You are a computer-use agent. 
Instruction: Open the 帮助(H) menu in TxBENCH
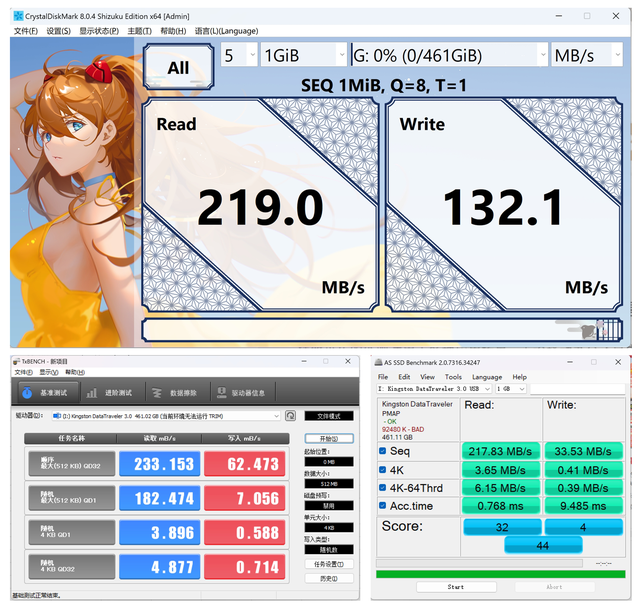tap(75, 372)
